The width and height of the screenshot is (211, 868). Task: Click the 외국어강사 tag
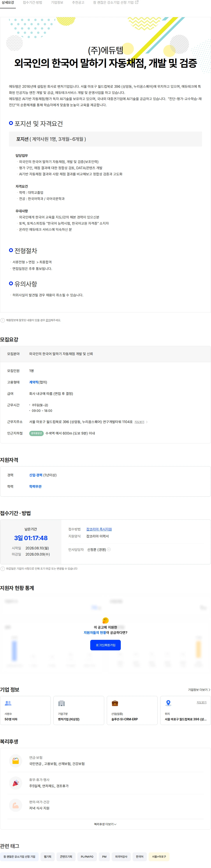click(121, 857)
